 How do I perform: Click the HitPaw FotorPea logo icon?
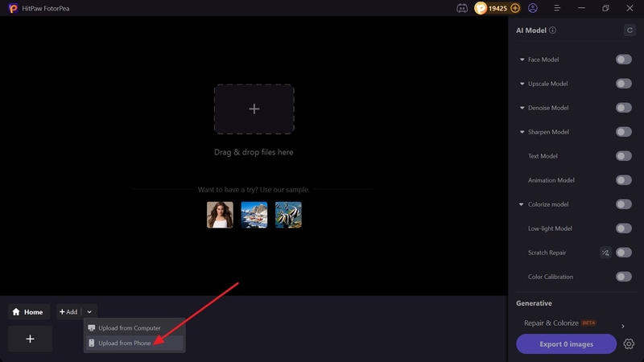(13, 8)
